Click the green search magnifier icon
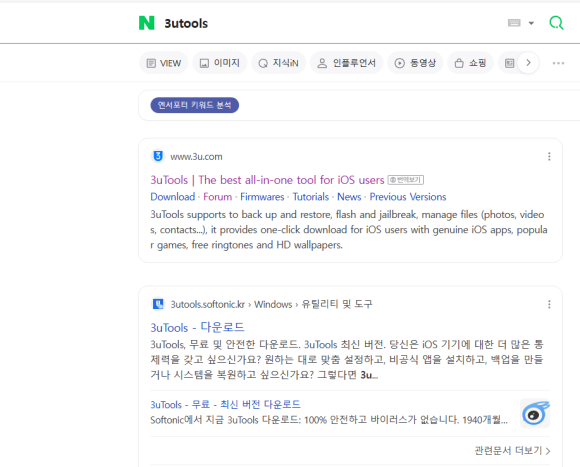Image resolution: width=580 pixels, height=467 pixels. point(556,23)
